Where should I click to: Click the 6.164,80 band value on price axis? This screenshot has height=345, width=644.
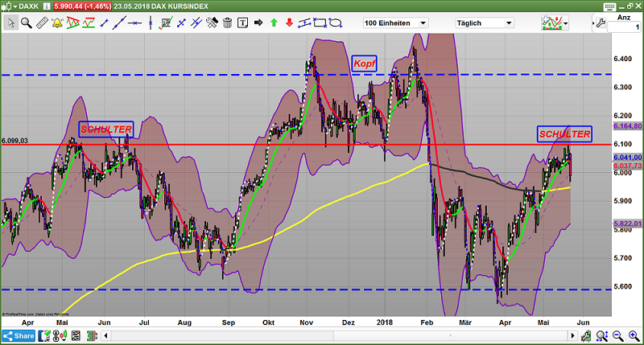click(x=628, y=126)
